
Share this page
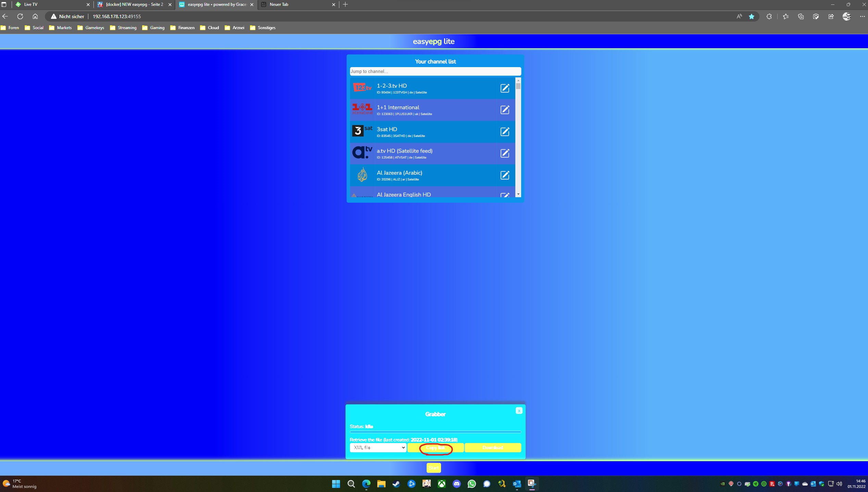point(831,16)
